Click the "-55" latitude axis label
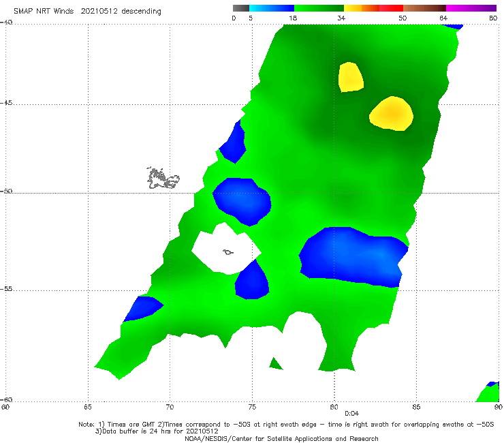The width and height of the screenshot is (504, 443). pyautogui.click(x=6, y=288)
